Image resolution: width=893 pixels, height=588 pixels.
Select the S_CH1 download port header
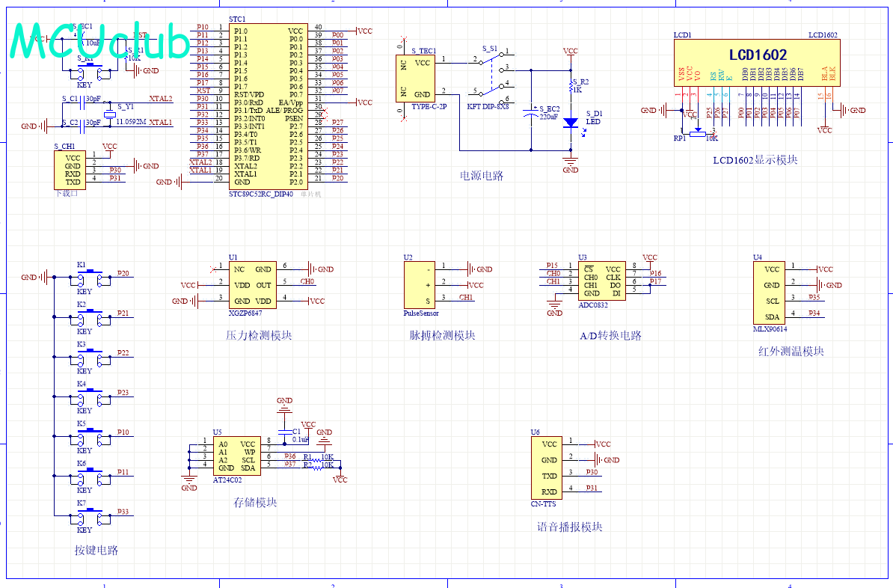coord(70,170)
